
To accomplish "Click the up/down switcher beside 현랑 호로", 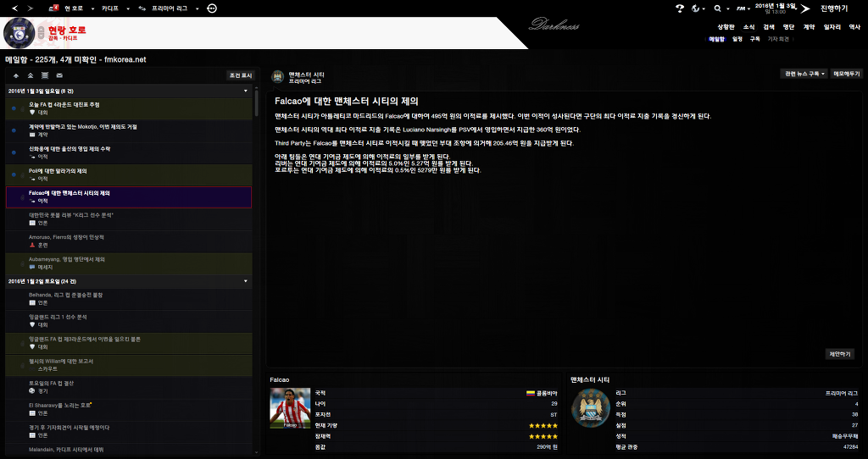I will click(x=42, y=33).
